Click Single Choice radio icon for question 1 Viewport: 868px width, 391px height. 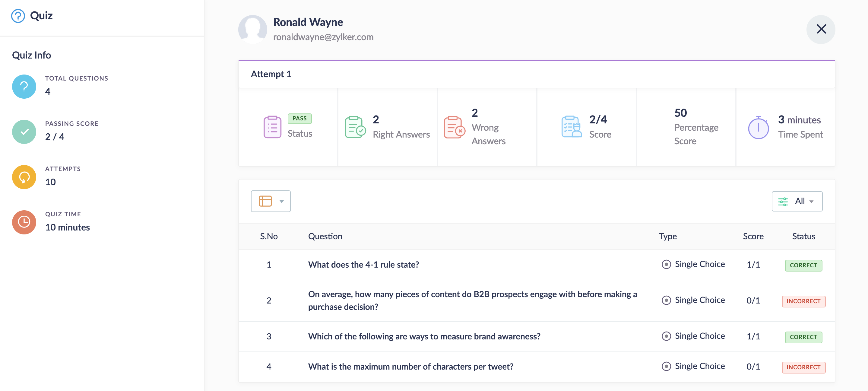pyautogui.click(x=666, y=264)
